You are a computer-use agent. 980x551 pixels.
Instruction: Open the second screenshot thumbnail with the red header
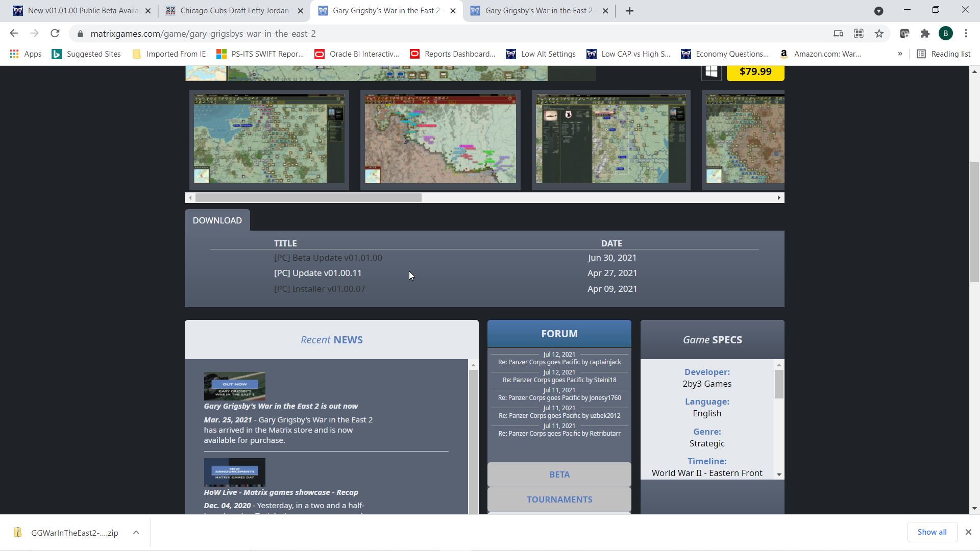click(x=440, y=139)
